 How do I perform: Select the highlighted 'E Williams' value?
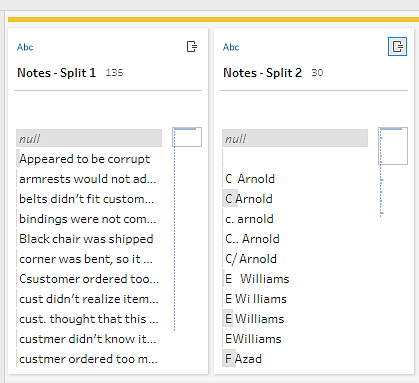click(x=295, y=319)
